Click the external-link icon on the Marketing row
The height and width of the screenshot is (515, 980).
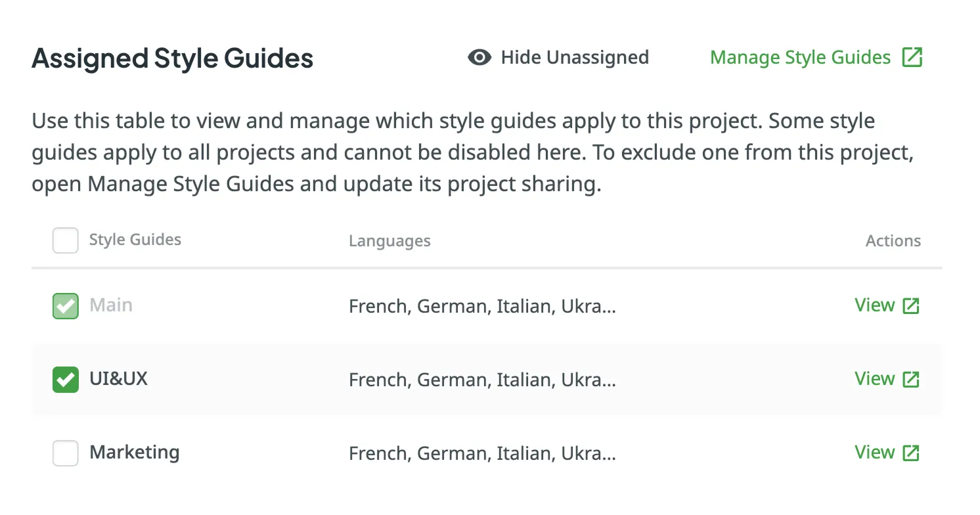pyautogui.click(x=910, y=453)
